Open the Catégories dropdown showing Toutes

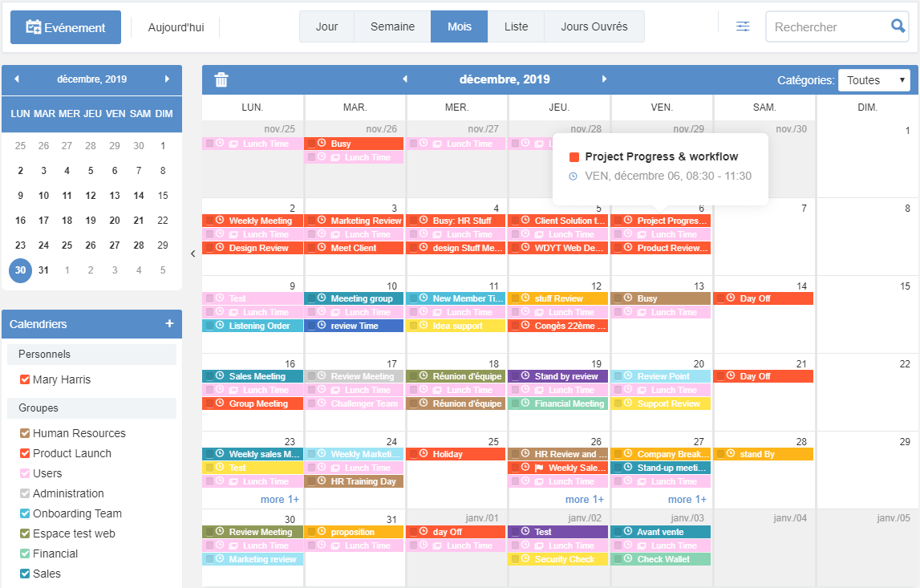tap(873, 79)
